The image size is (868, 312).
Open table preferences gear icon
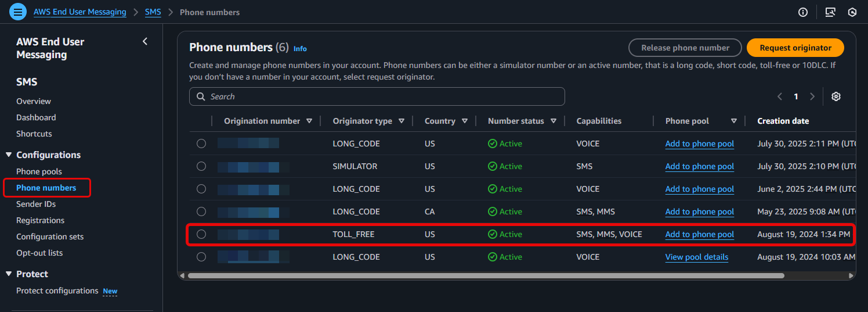click(836, 96)
